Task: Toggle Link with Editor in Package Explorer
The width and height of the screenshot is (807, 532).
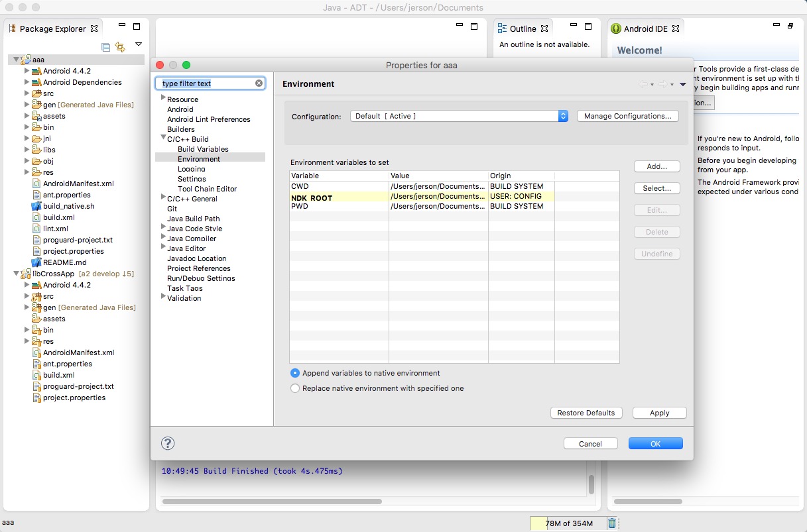Action: click(x=120, y=47)
